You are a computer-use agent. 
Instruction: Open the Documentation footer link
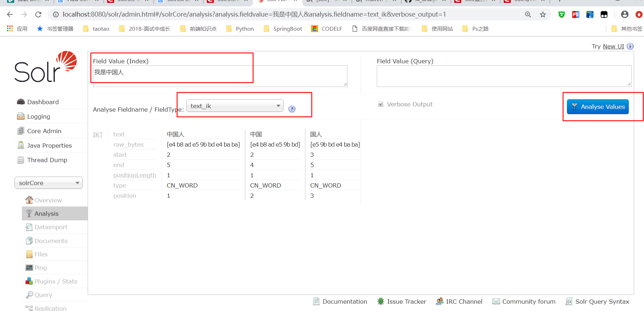coord(345,301)
